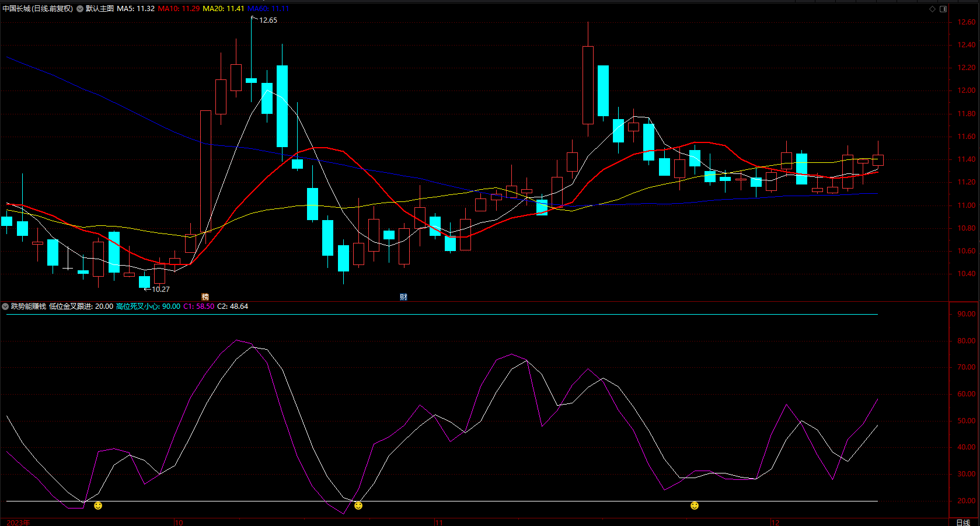This screenshot has width=980, height=526.
Task: Click the orange 榜 marker icon
Action: coord(205,297)
